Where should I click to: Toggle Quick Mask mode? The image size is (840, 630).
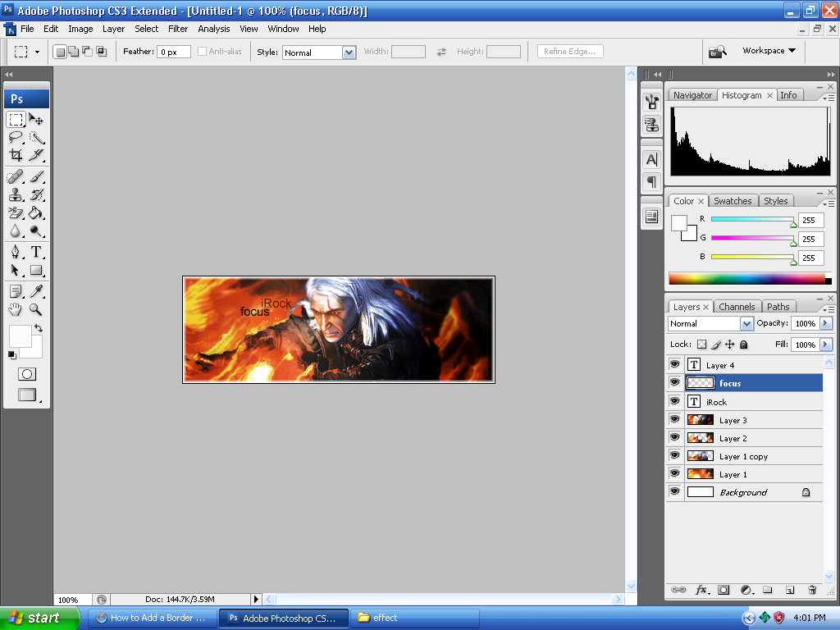[27, 374]
